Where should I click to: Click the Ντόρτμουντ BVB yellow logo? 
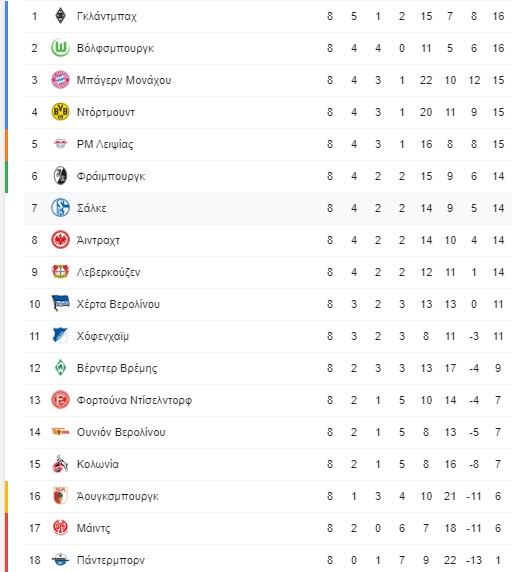tap(60, 112)
